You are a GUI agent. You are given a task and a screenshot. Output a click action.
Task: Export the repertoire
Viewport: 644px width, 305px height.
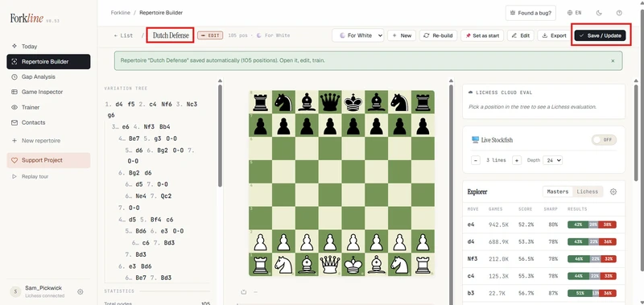554,35
